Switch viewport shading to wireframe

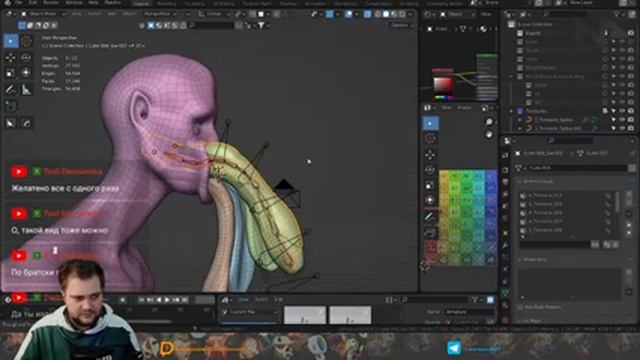[378, 14]
